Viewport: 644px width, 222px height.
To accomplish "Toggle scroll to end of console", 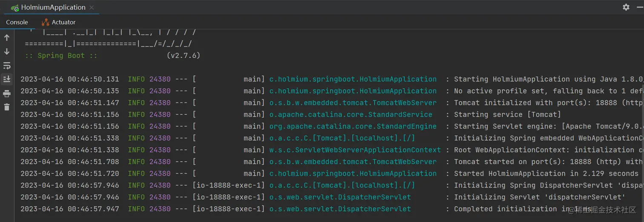I will point(7,79).
